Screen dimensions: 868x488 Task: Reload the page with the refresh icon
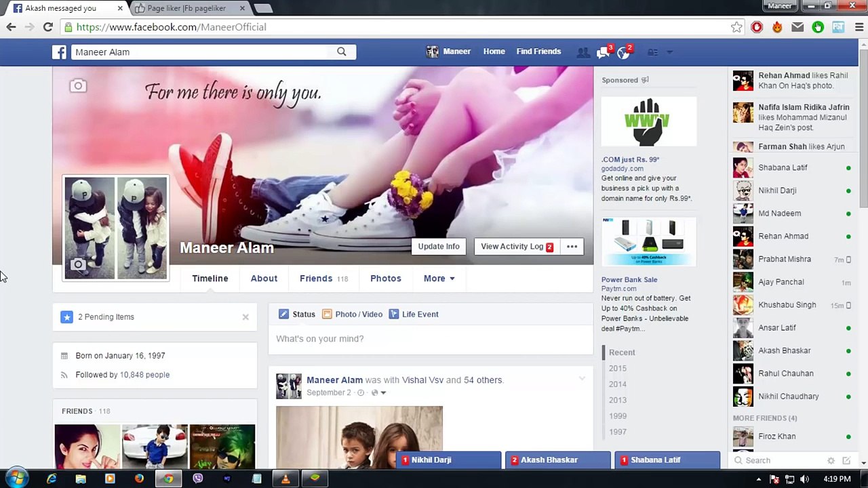point(47,27)
